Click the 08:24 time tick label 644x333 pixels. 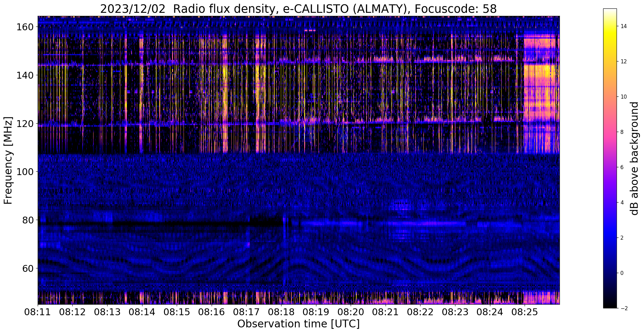point(490,312)
